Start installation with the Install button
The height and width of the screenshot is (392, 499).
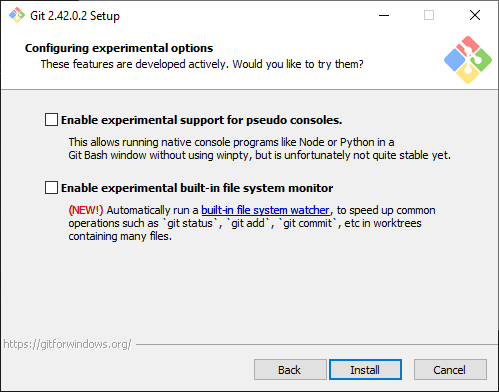click(365, 370)
